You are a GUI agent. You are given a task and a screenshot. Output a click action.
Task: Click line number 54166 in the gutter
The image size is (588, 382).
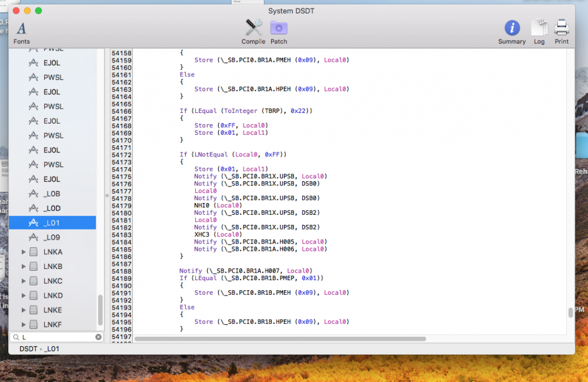122,111
